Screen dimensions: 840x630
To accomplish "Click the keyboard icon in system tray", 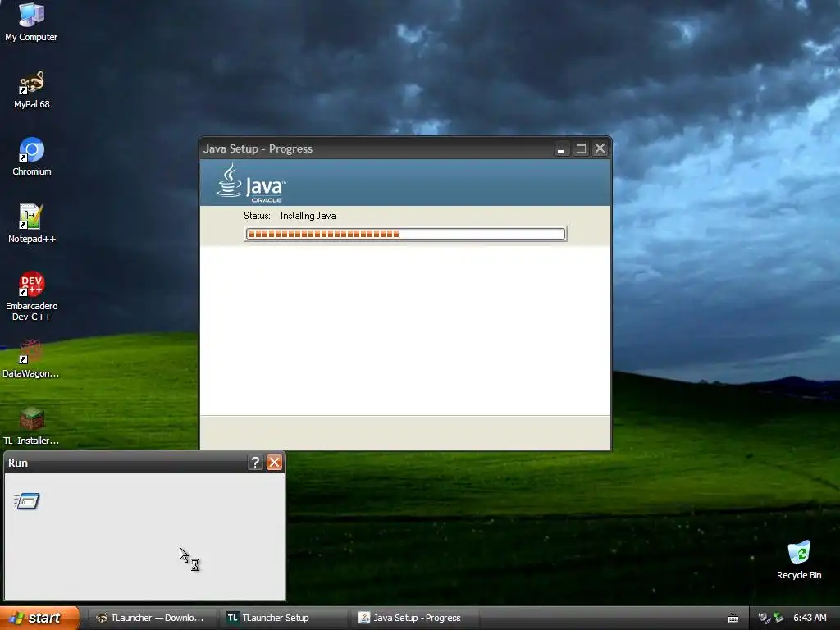I will (733, 619).
